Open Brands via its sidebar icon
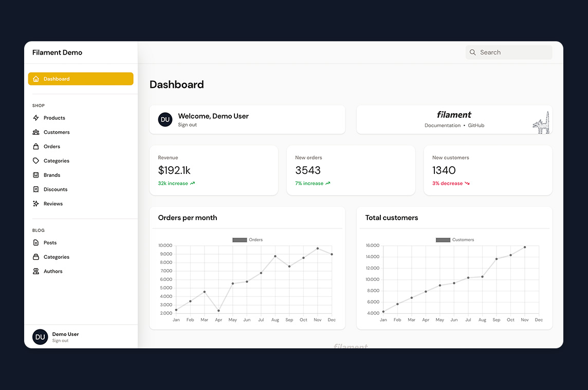Viewport: 588px width, 390px height. pyautogui.click(x=36, y=175)
